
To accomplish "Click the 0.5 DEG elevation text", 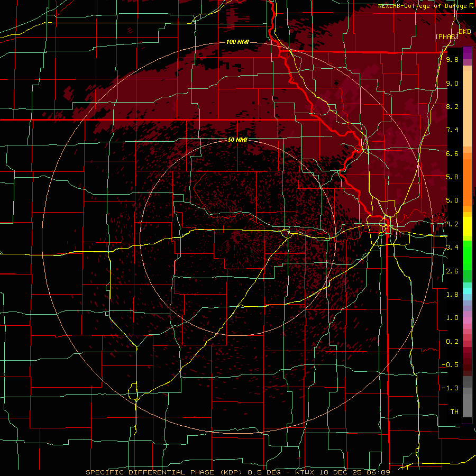I will (264, 472).
